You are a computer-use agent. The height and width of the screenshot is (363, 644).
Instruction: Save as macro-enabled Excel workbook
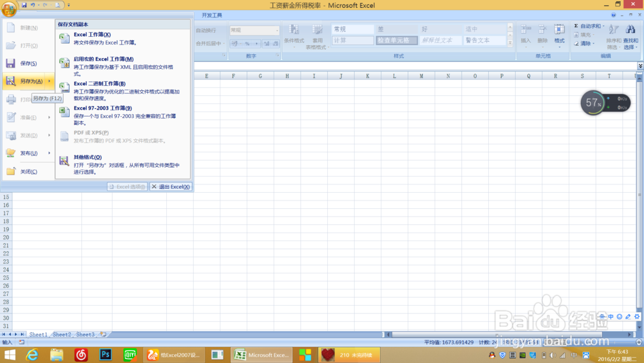click(122, 66)
